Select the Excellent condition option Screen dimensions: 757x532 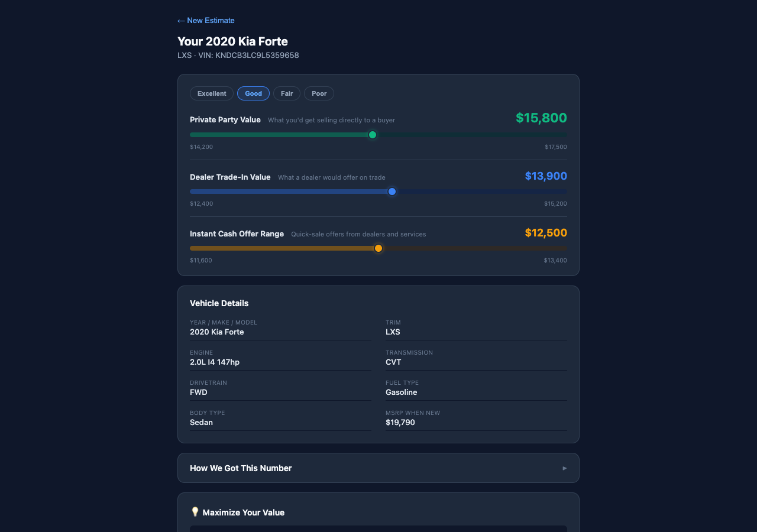(x=211, y=93)
